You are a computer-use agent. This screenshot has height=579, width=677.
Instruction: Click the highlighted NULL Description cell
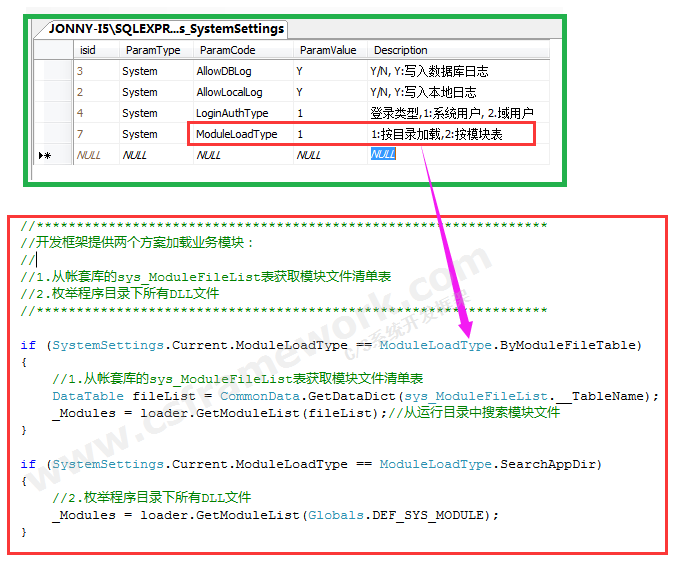pos(383,155)
